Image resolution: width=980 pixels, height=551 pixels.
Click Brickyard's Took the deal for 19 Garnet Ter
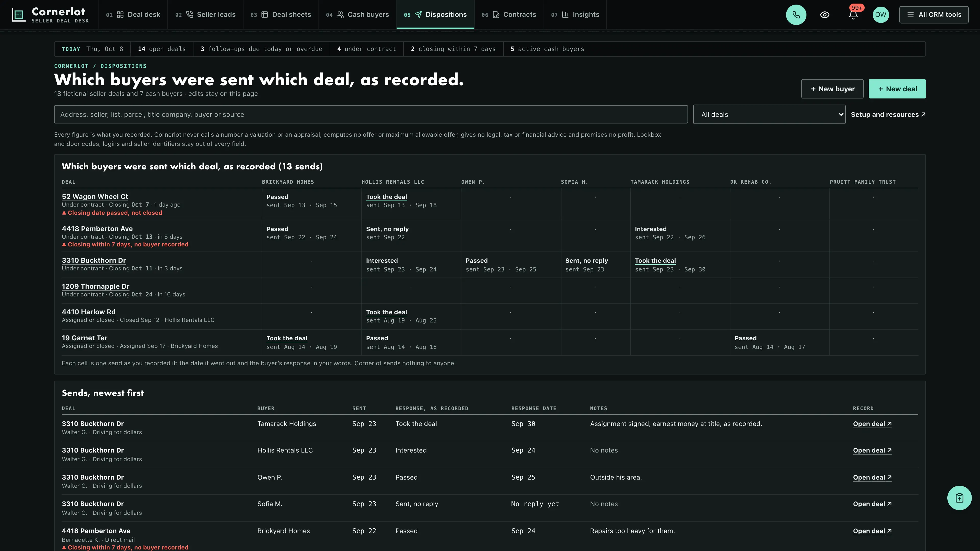(x=286, y=339)
